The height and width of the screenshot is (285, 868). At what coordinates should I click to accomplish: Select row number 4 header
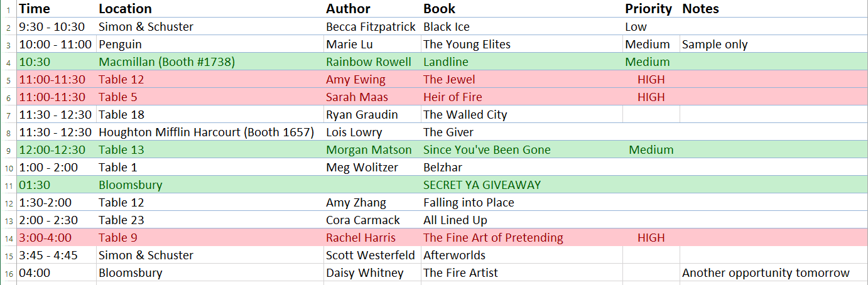(x=8, y=62)
